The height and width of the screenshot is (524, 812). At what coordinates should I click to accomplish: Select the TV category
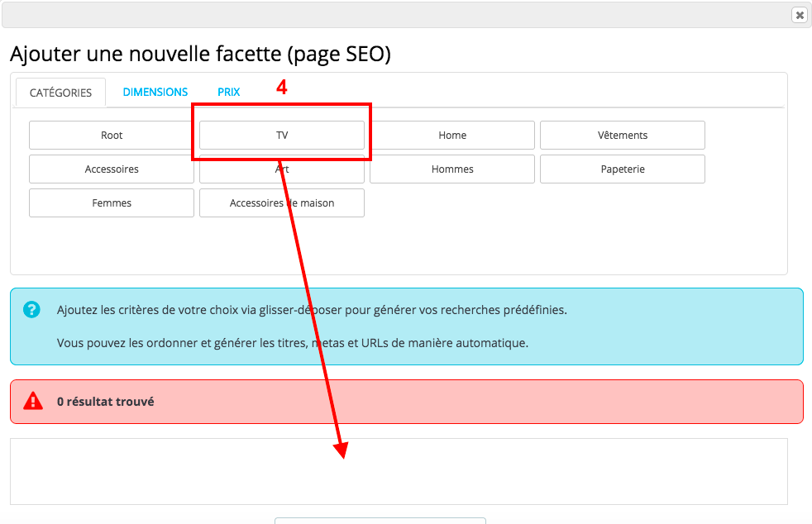(282, 135)
